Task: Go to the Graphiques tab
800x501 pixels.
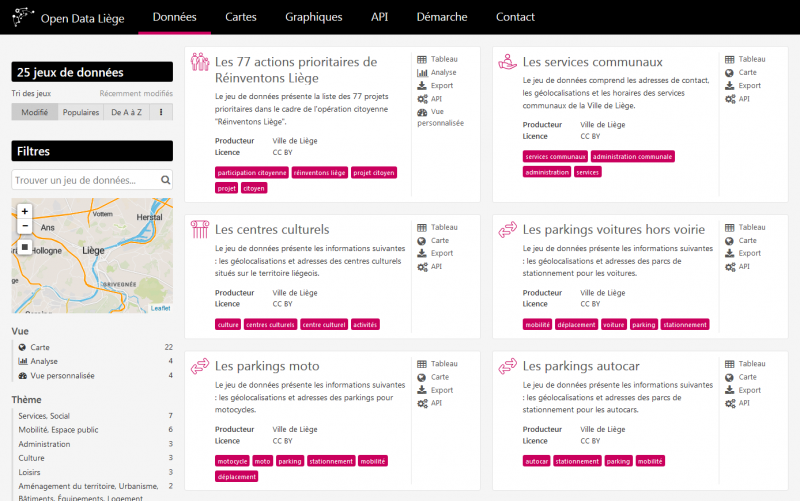Action: click(314, 17)
